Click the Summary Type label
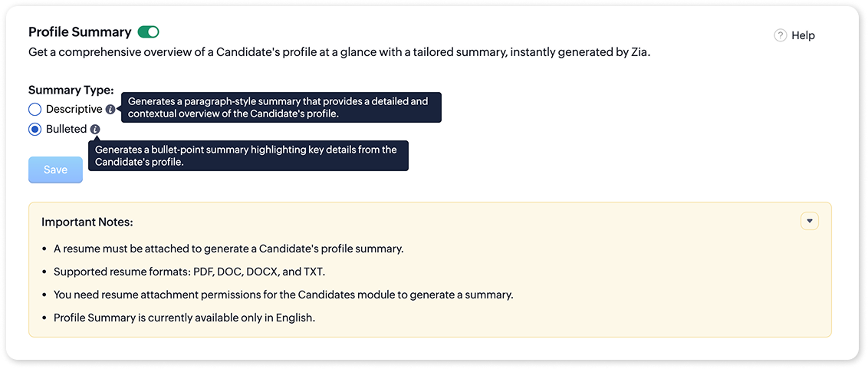The image size is (868, 369). [71, 90]
